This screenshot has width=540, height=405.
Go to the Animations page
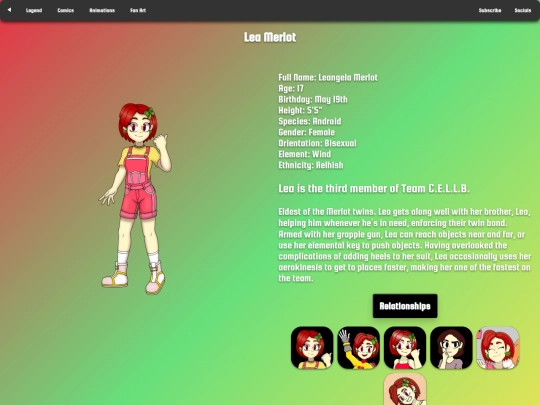coord(102,10)
